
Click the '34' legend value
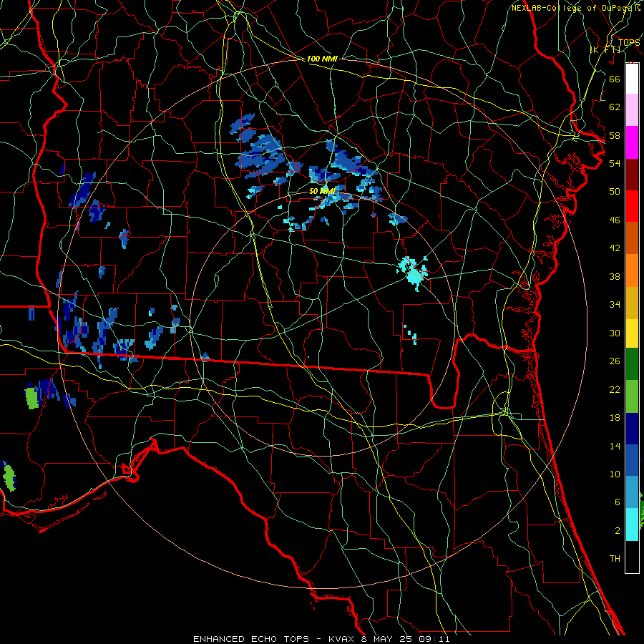615,305
